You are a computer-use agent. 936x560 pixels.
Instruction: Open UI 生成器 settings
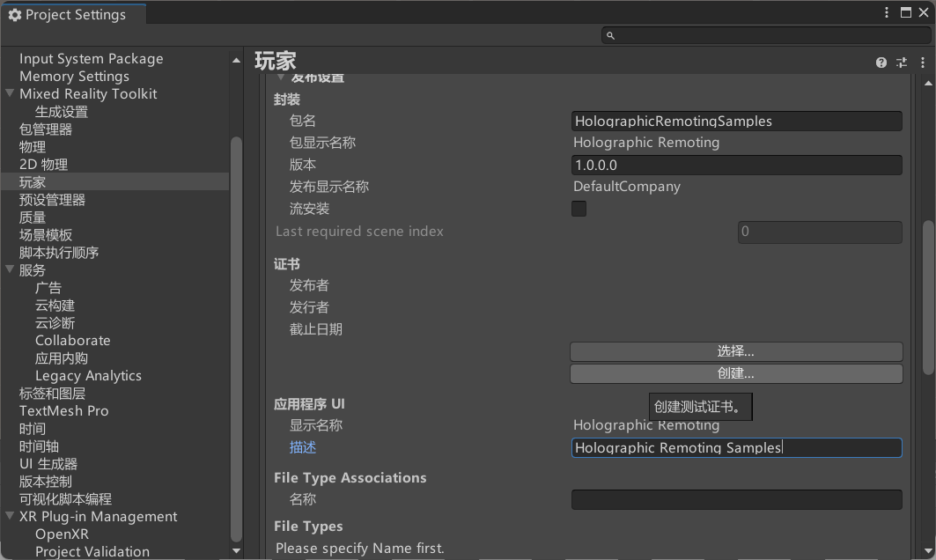[48, 464]
